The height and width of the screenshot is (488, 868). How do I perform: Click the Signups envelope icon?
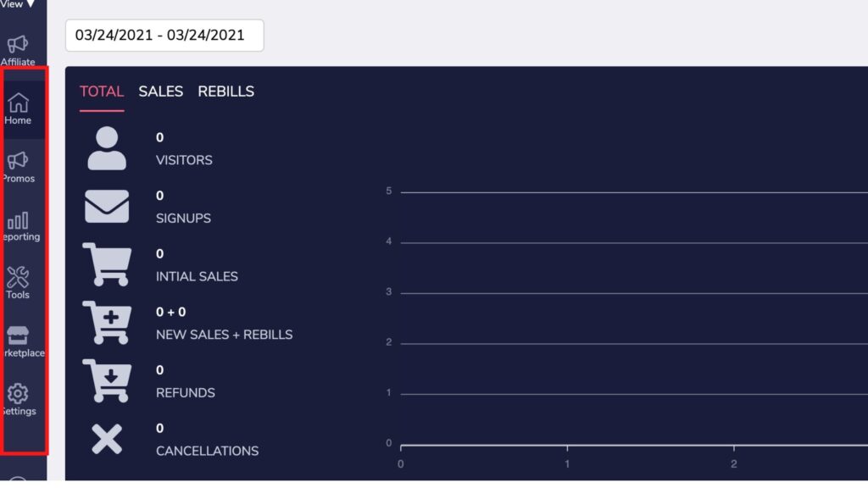click(x=107, y=207)
